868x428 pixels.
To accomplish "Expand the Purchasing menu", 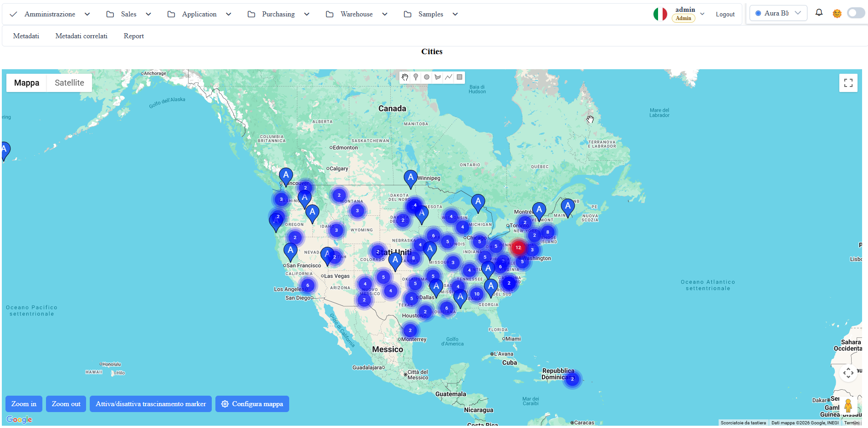I will (278, 14).
